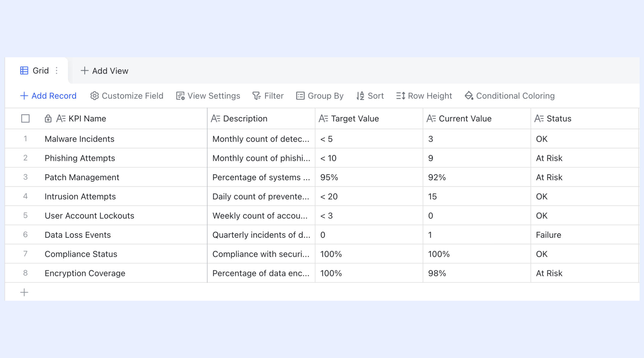The image size is (644, 358).
Task: Toggle the select-all rows checkbox
Action: 25,119
